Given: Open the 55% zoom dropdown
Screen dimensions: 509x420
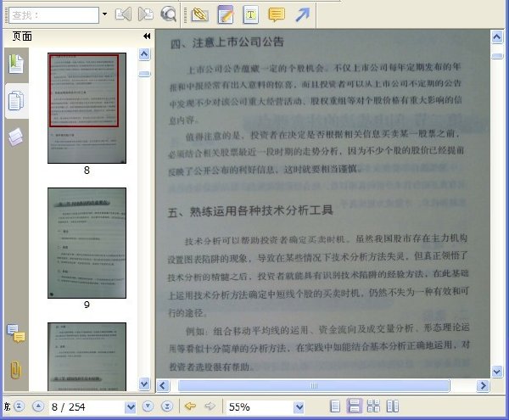Looking at the screenshot, I should pos(299,407).
